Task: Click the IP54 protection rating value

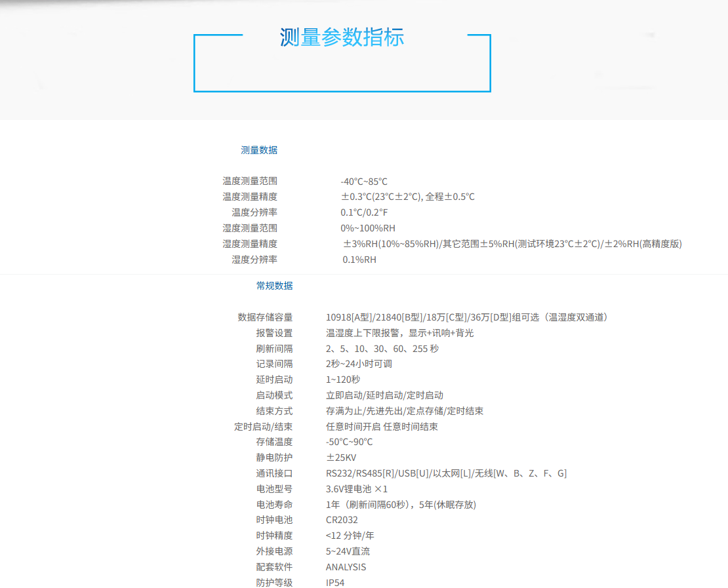Action: point(335,583)
